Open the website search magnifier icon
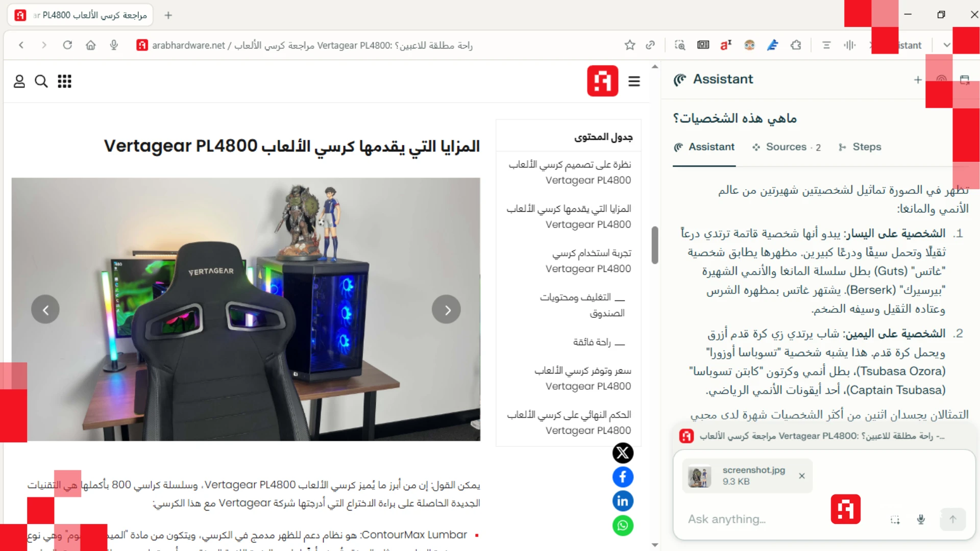The height and width of the screenshot is (551, 980). [x=41, y=81]
